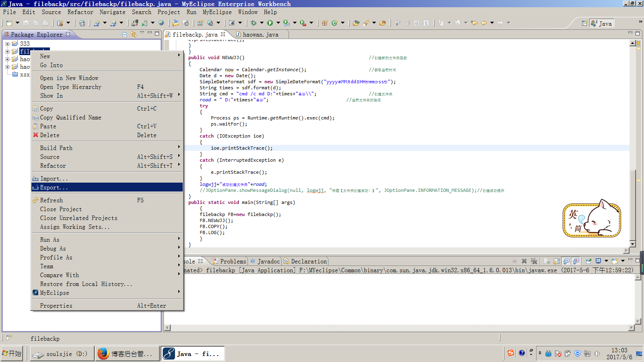Click the volume speaker tray icon
This screenshot has height=362, width=644.
(597, 354)
